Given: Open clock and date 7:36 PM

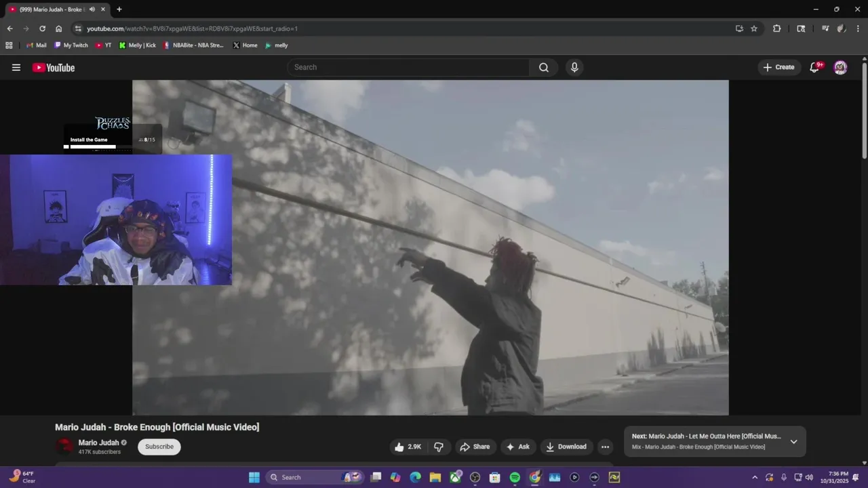Looking at the screenshot, I should 838,477.
